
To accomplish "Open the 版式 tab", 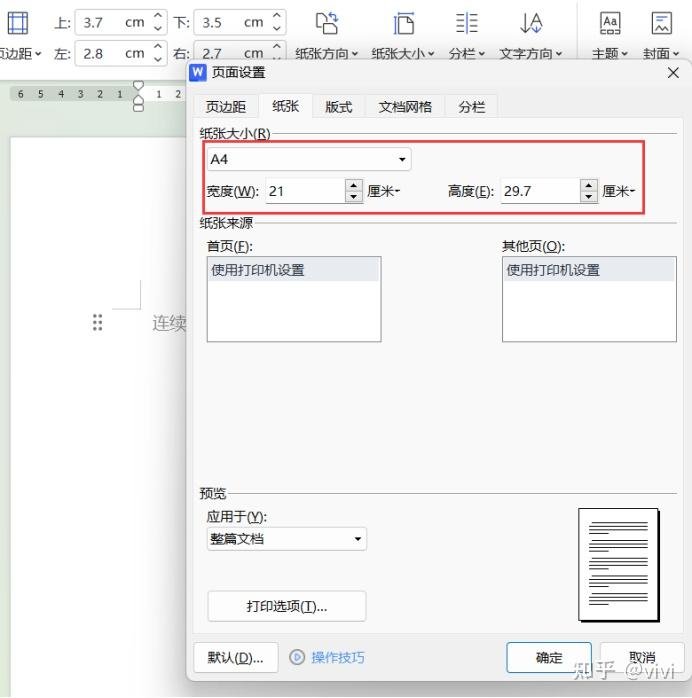I will pyautogui.click(x=339, y=107).
